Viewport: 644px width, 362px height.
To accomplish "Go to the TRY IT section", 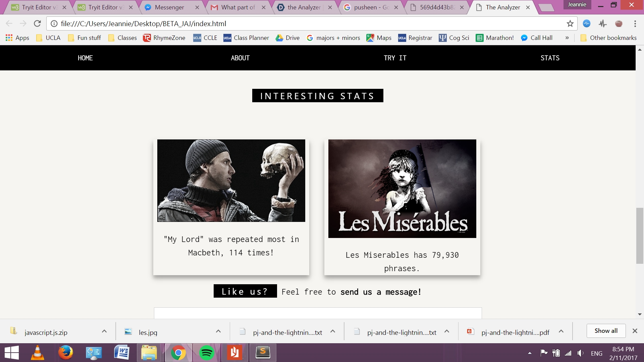I will (395, 58).
